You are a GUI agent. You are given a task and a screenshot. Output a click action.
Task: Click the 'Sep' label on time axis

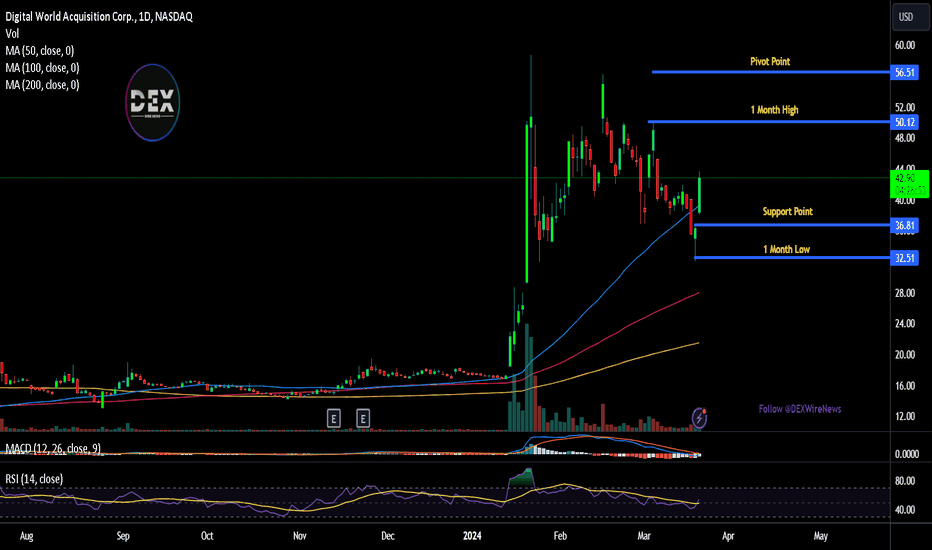pyautogui.click(x=123, y=536)
